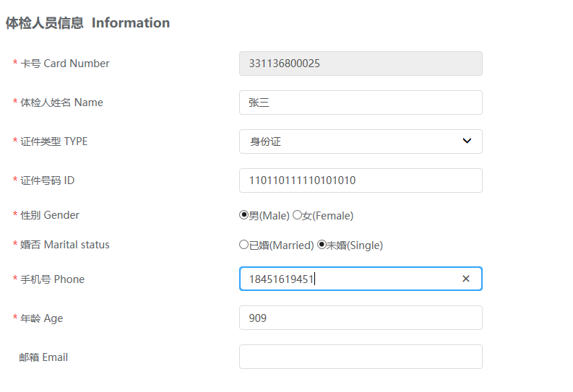Viewport: 573px width, 392px height.
Task: Click the empty 邮箱 Email input field
Action: (360, 357)
